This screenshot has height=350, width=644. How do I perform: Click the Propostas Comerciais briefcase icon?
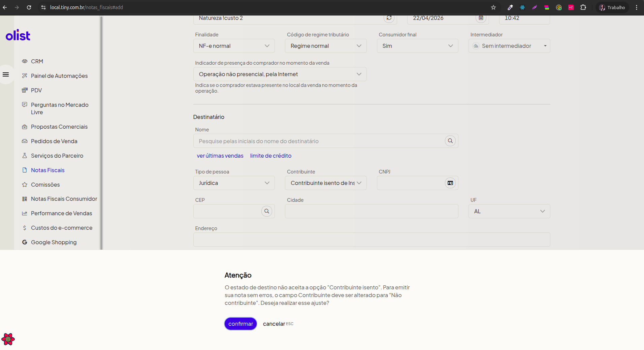coord(25,127)
